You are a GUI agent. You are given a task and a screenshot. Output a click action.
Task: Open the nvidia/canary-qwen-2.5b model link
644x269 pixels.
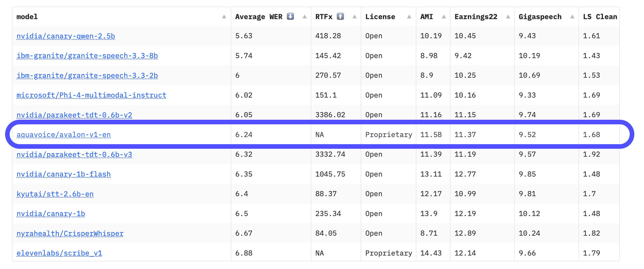(66, 36)
